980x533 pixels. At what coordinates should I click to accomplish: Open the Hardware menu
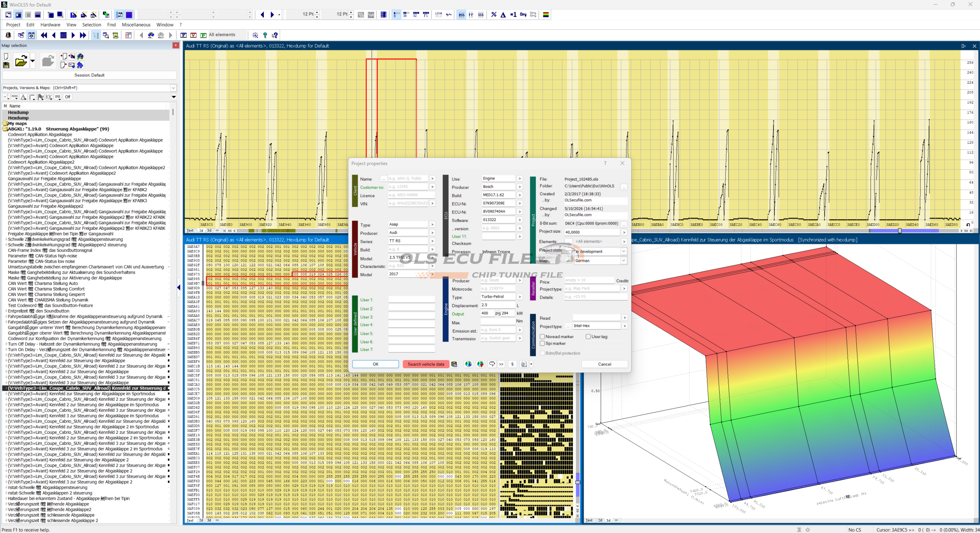click(50, 25)
